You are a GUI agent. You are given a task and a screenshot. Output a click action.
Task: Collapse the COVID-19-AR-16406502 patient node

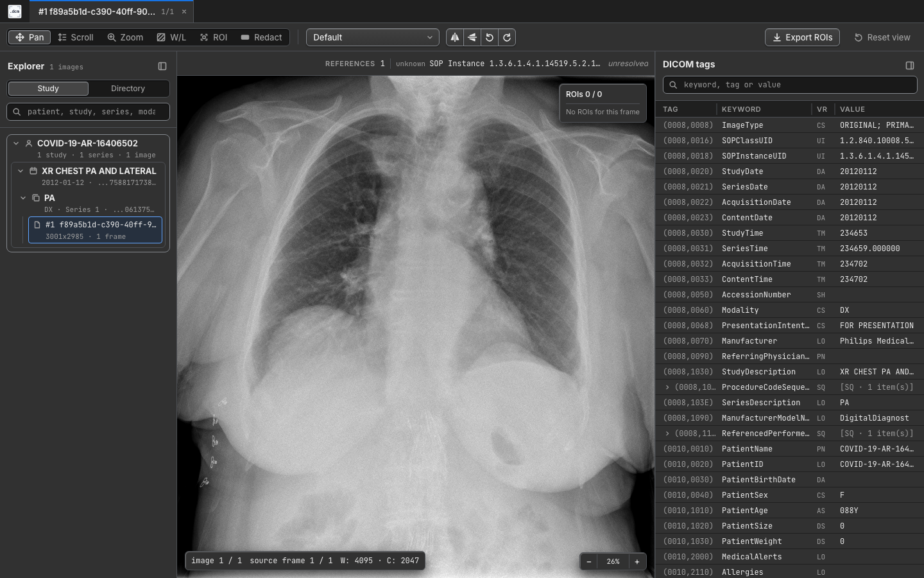[x=16, y=143]
